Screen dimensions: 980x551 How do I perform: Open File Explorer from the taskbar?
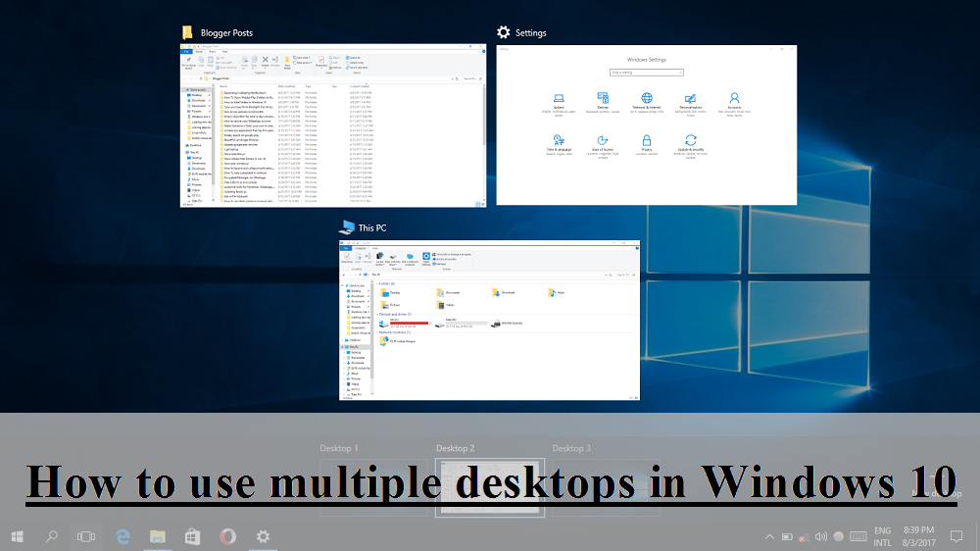158,536
